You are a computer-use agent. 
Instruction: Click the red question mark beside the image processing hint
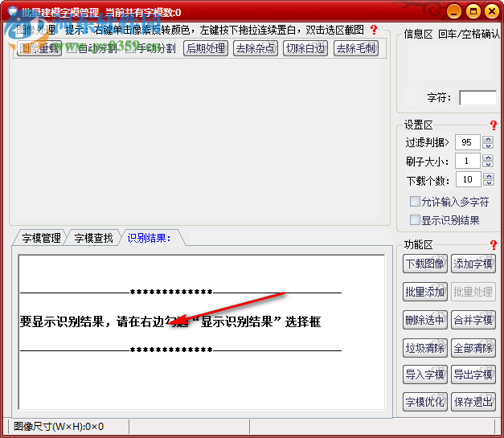(x=374, y=30)
